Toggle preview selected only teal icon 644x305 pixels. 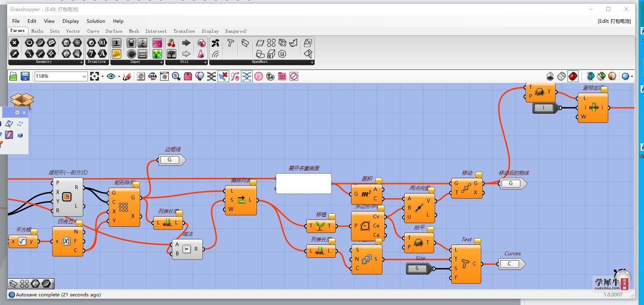[x=590, y=76]
